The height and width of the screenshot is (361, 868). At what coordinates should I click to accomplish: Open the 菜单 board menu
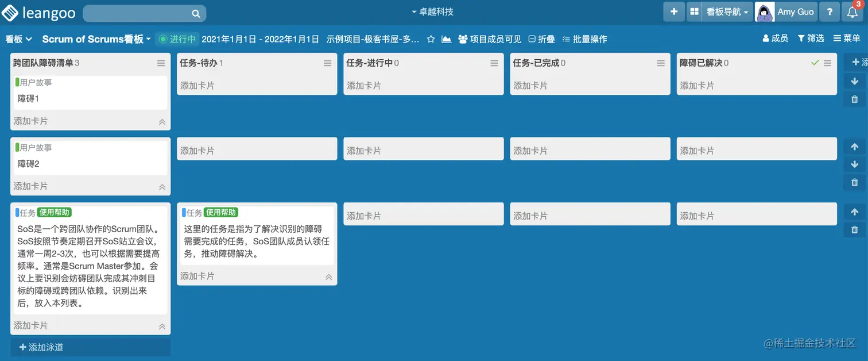847,38
